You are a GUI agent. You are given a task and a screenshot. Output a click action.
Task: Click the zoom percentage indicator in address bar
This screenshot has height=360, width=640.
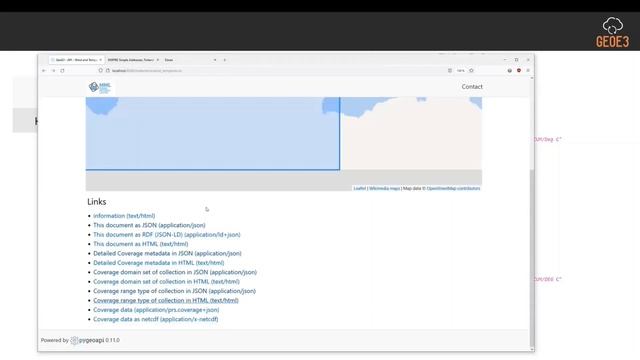[461, 71]
